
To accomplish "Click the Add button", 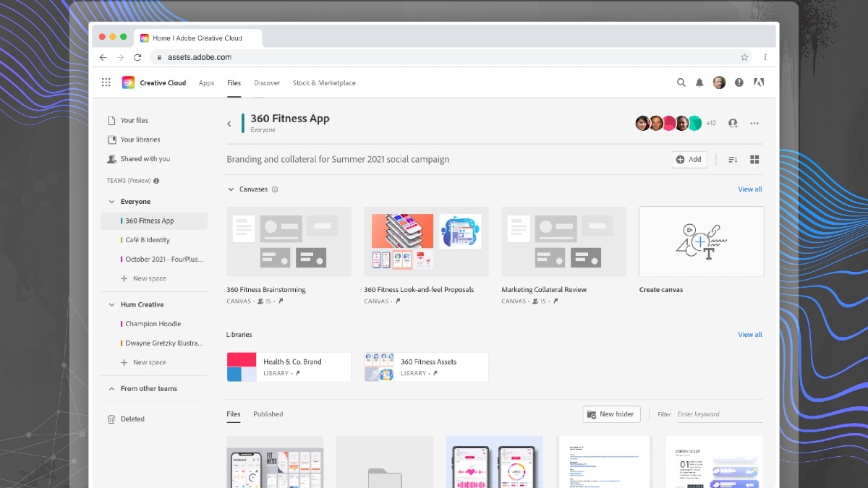I will (689, 160).
